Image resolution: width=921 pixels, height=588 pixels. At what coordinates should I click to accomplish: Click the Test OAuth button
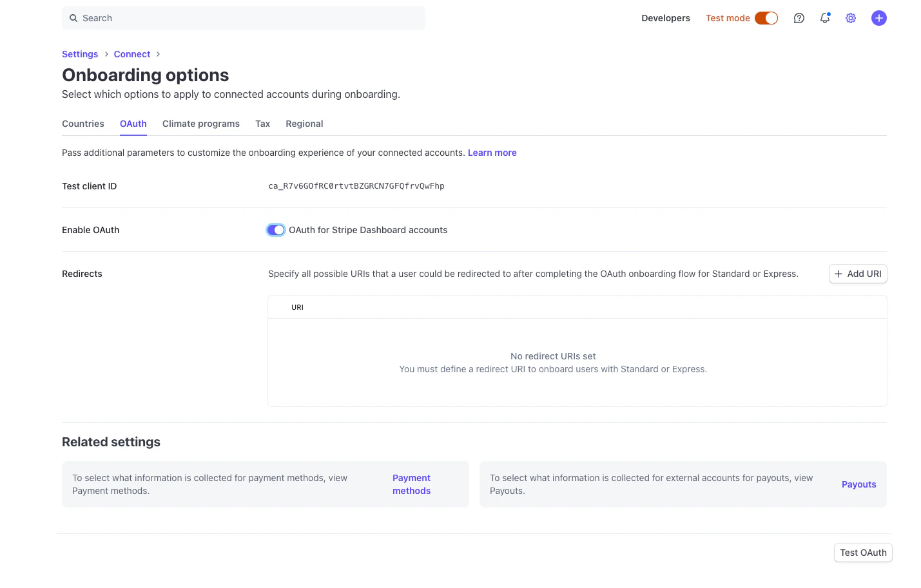863,552
